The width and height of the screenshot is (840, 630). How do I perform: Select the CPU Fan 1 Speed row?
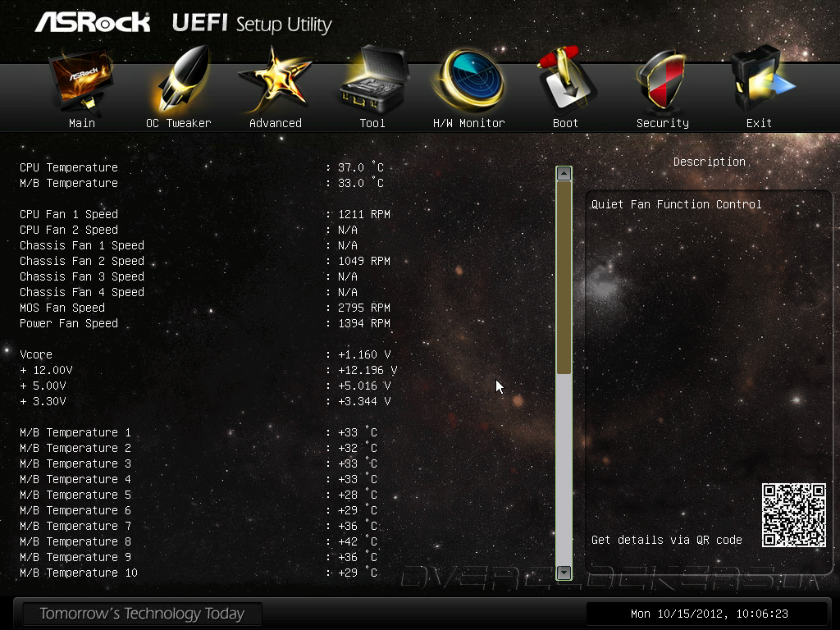(x=205, y=214)
